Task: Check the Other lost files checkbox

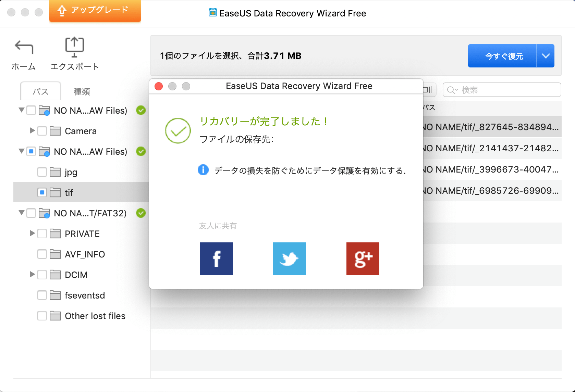Action: click(42, 316)
